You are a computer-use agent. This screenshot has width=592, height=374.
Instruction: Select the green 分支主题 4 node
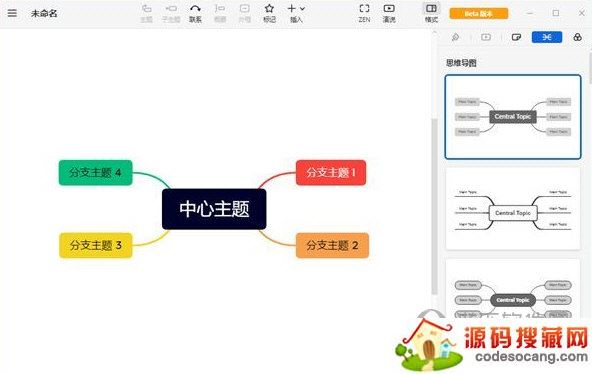tap(96, 172)
